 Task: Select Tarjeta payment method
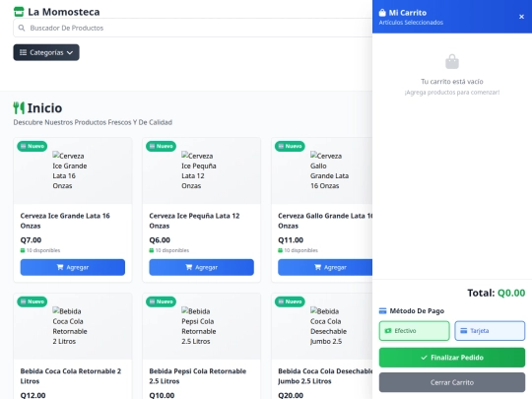[x=490, y=331]
